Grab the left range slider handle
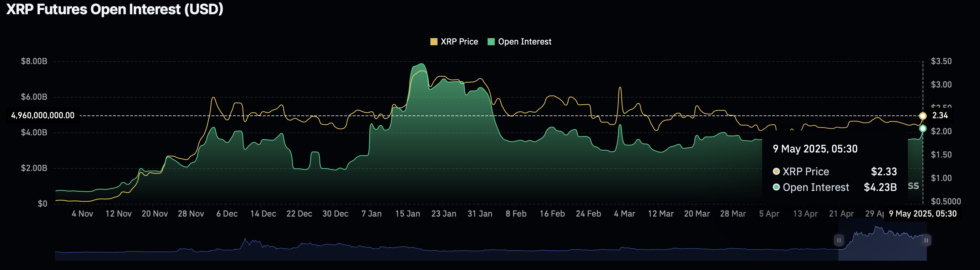 [839, 240]
